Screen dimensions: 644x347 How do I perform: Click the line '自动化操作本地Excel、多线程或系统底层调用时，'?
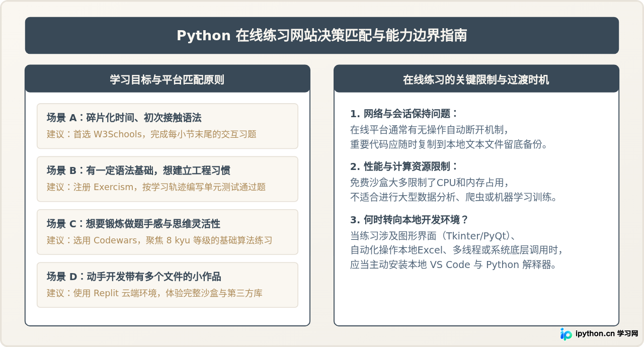click(456, 250)
